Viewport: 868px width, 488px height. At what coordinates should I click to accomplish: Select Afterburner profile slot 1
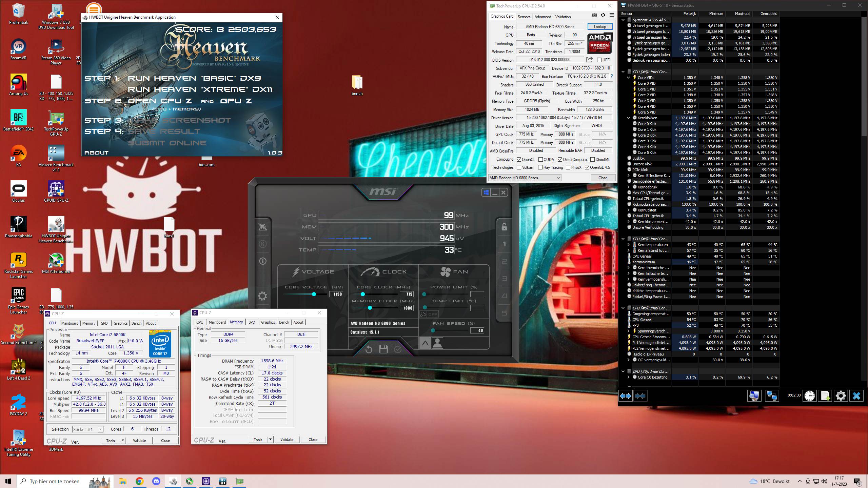tap(504, 244)
